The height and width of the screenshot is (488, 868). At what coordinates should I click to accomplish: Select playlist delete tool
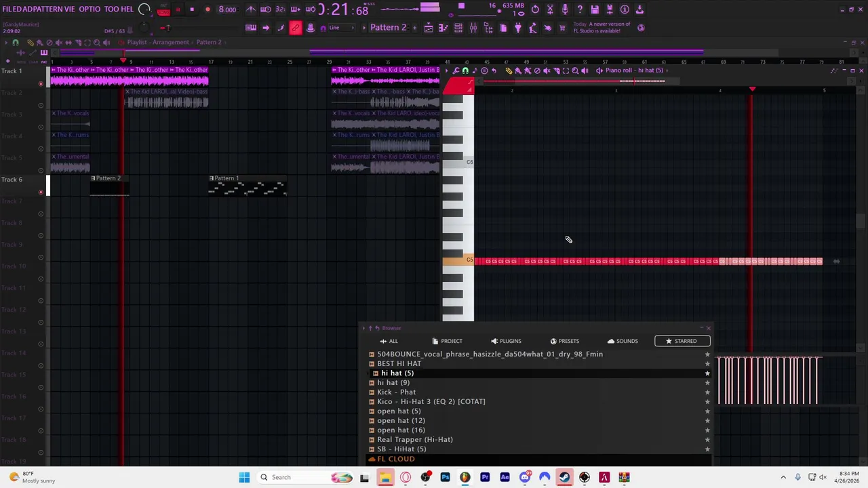[50, 42]
